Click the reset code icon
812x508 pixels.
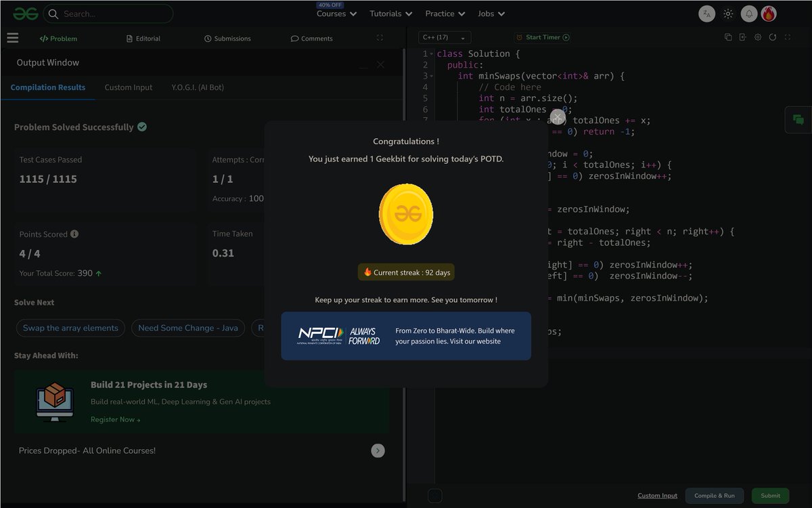point(773,37)
